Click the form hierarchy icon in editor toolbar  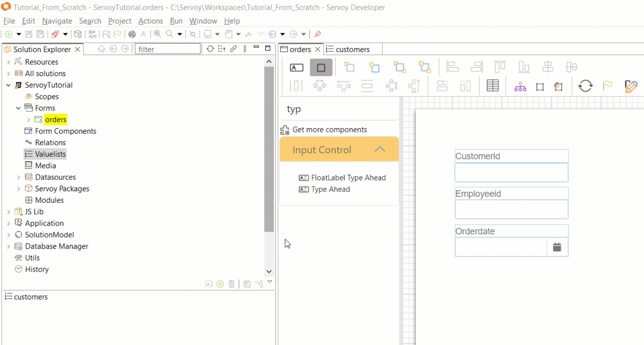click(520, 87)
